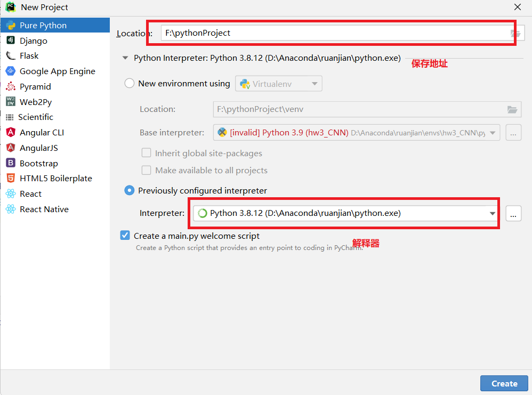Click the Angular CLI icon

[x=11, y=132]
